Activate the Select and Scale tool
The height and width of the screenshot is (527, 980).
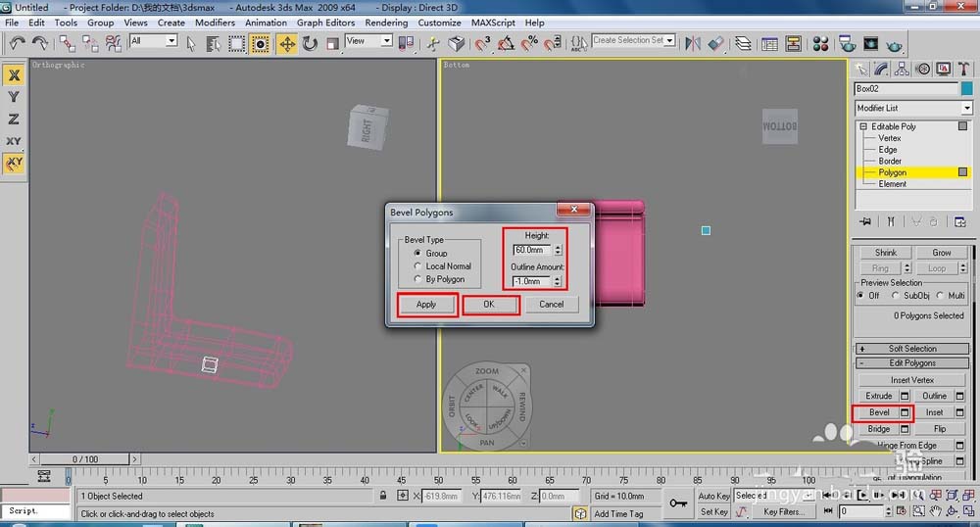pyautogui.click(x=332, y=43)
